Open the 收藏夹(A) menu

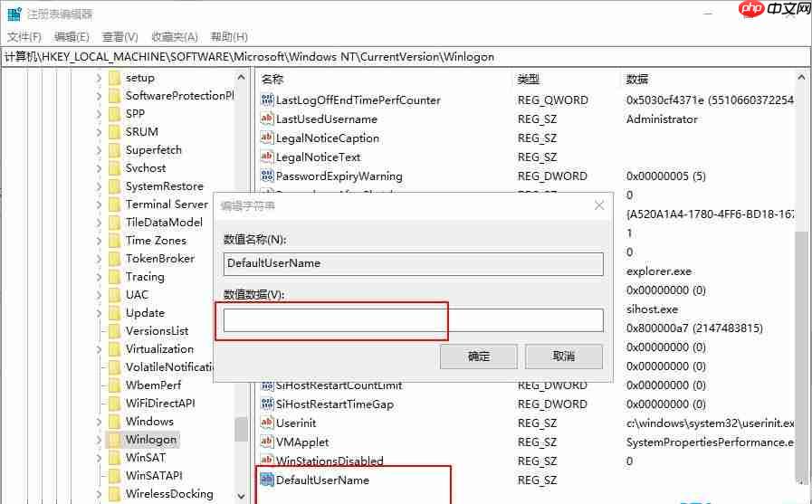tap(175, 37)
